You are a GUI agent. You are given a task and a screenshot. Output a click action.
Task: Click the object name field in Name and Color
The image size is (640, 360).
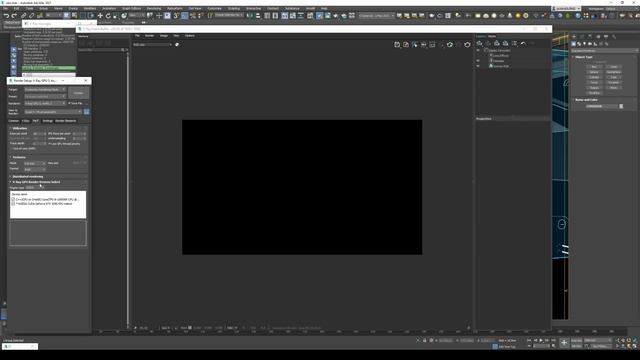click(601, 106)
